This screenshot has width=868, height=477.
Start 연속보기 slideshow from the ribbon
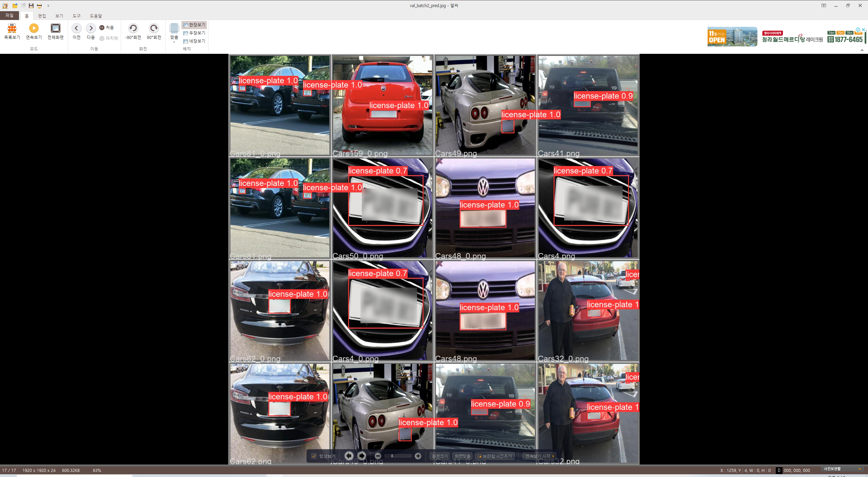(34, 32)
